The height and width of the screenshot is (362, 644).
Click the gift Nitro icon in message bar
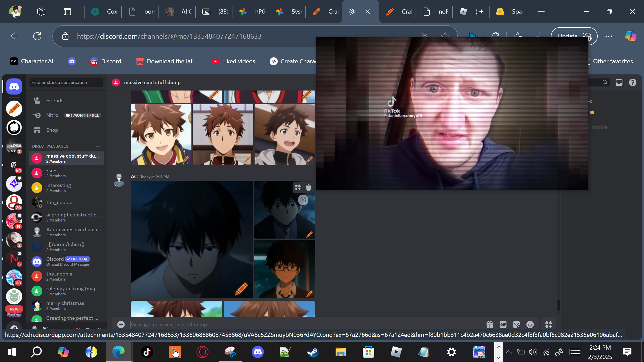click(x=490, y=325)
